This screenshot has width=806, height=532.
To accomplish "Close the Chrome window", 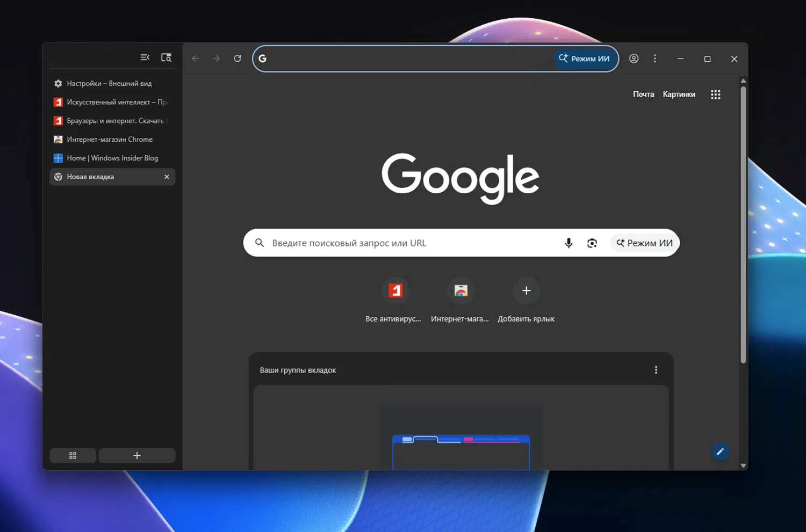I will coord(734,59).
